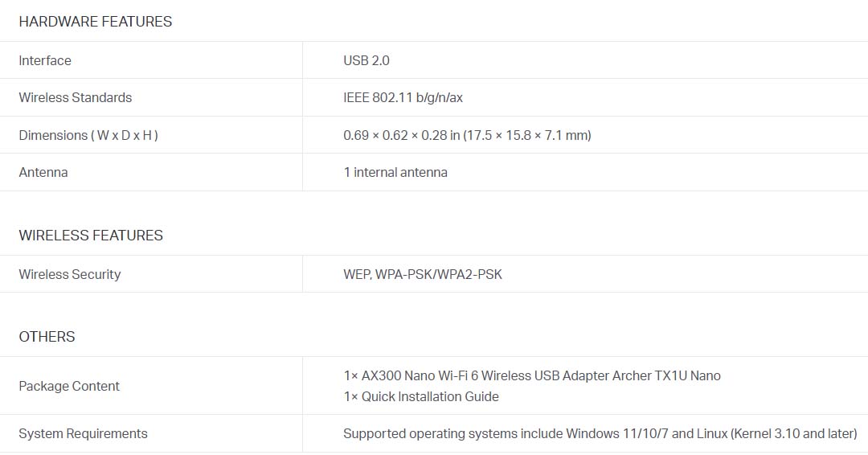Image resolution: width=868 pixels, height=455 pixels.
Task: Click the USB 2.0 value
Action: click(366, 60)
